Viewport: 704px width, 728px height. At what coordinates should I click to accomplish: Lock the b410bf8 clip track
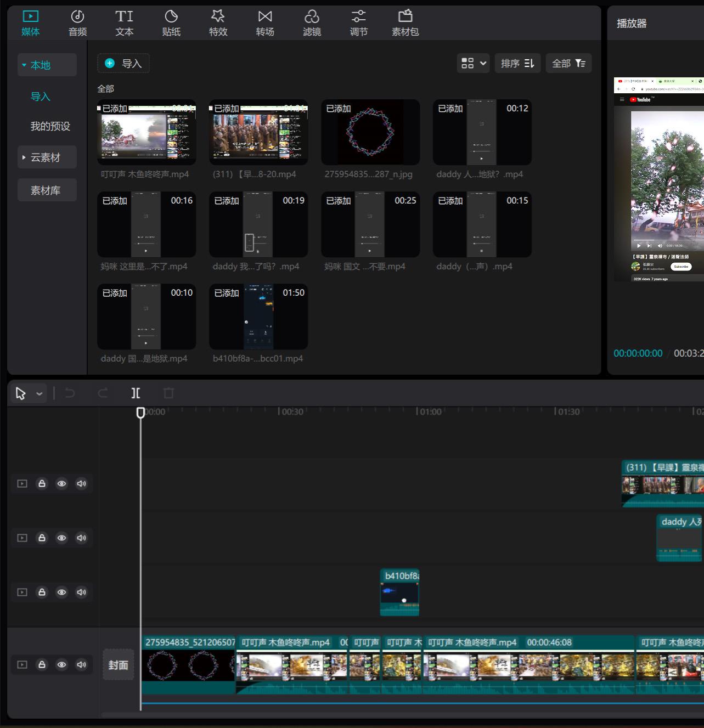(x=42, y=592)
